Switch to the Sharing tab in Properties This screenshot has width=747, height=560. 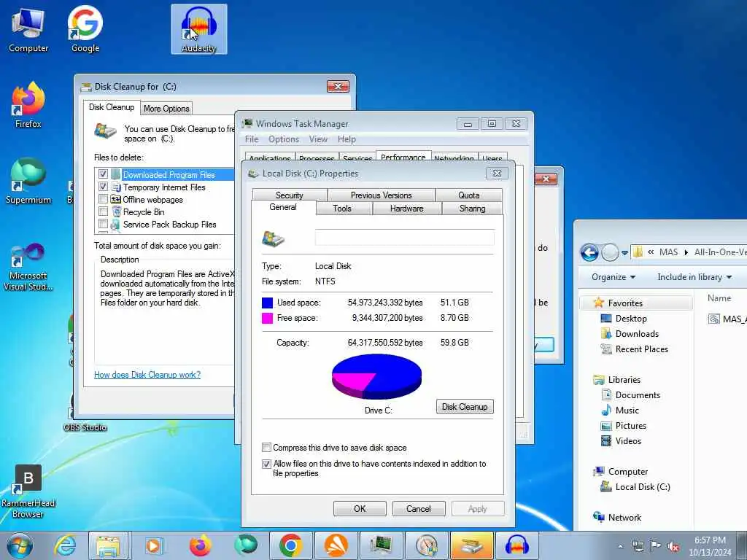472,209
